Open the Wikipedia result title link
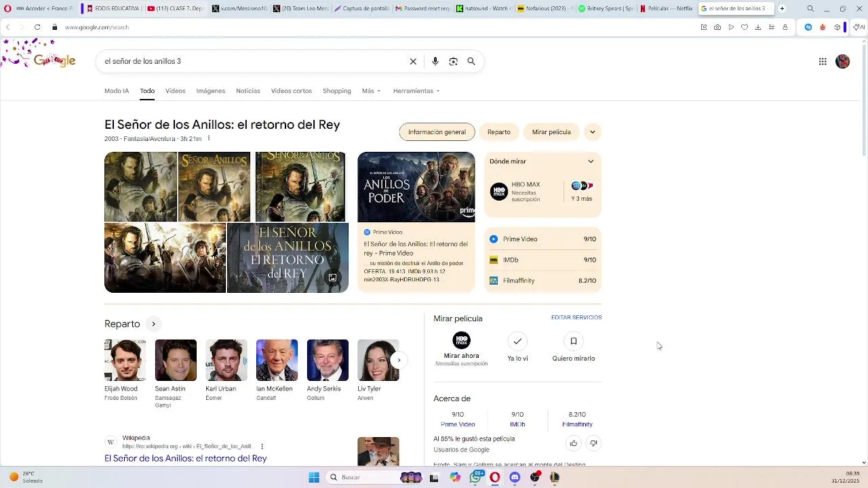The height and width of the screenshot is (488, 868). tap(186, 458)
